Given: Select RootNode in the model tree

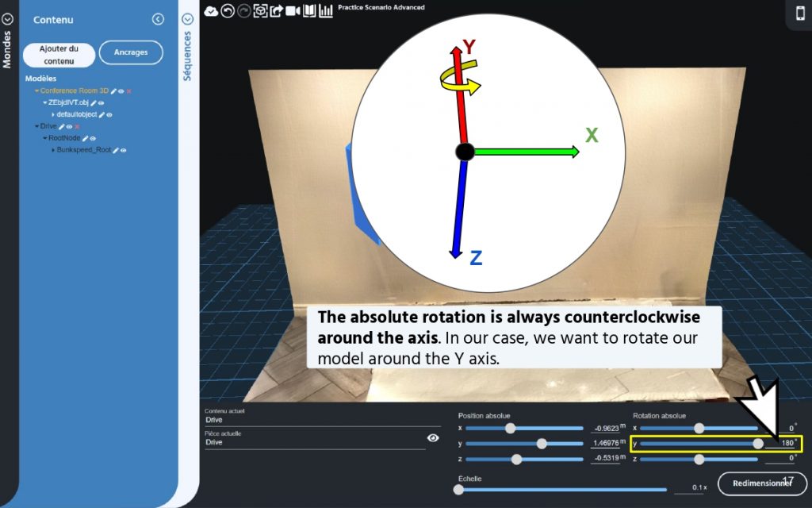Looking at the screenshot, I should click(64, 138).
